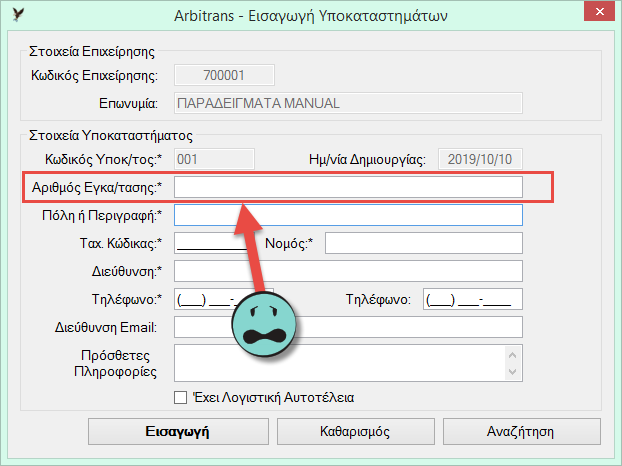The width and height of the screenshot is (622, 466).
Task: Click the Εισαγωγή button
Action: tap(178, 431)
